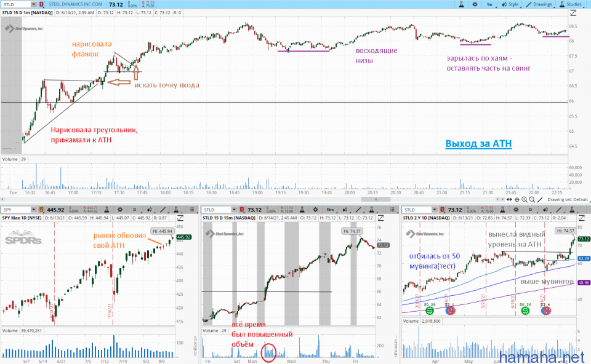Viewport: 591px width, 364px height.
Task: Expand the STLD symbol dropdown in the 1D chart
Action: pos(435,210)
